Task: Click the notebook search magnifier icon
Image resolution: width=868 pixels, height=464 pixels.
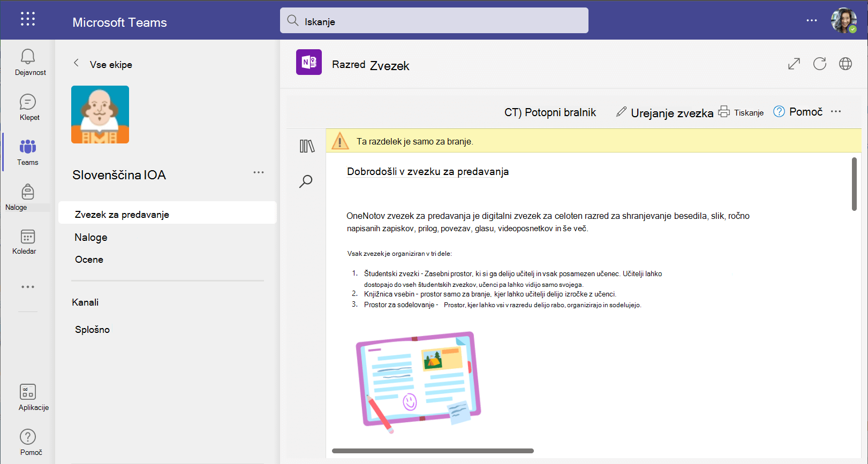Action: [x=306, y=181]
